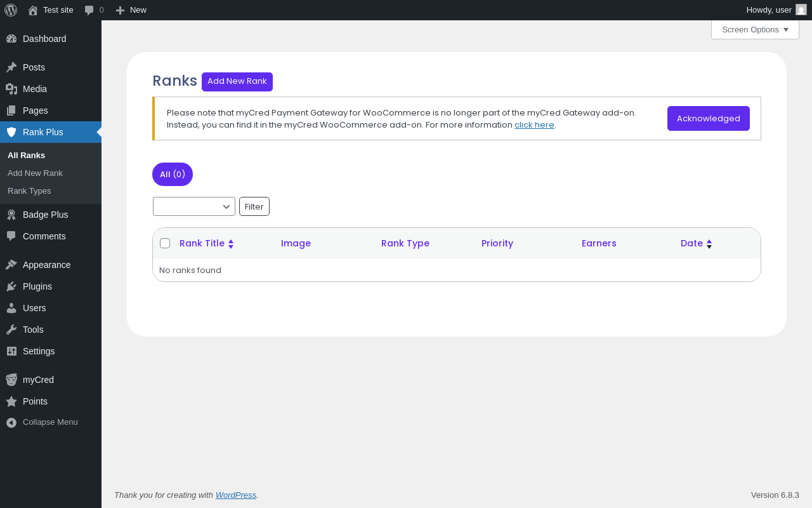This screenshot has width=812, height=508.
Task: Tick the select-all checkbox in table header
Action: (x=165, y=243)
